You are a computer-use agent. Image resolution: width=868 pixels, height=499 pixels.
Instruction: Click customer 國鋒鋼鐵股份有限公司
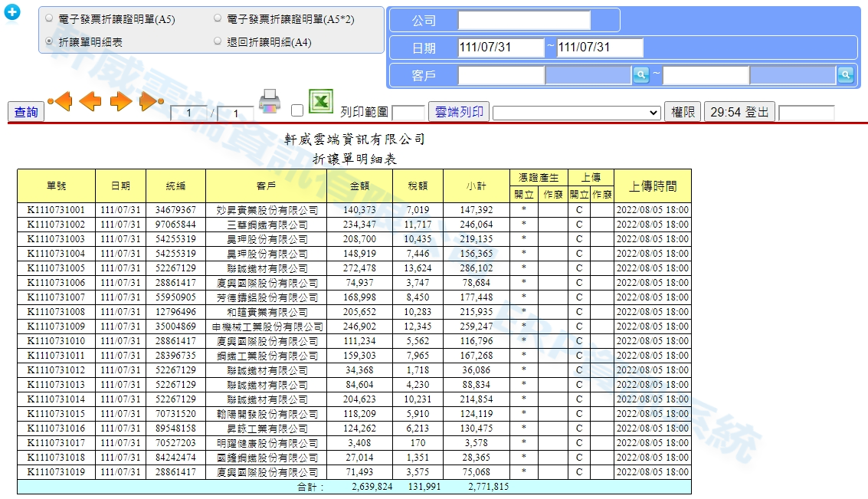pos(267,458)
